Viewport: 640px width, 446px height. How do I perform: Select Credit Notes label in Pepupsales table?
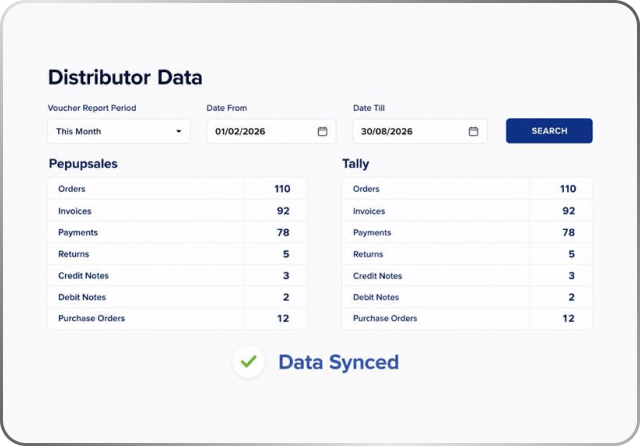coord(83,275)
